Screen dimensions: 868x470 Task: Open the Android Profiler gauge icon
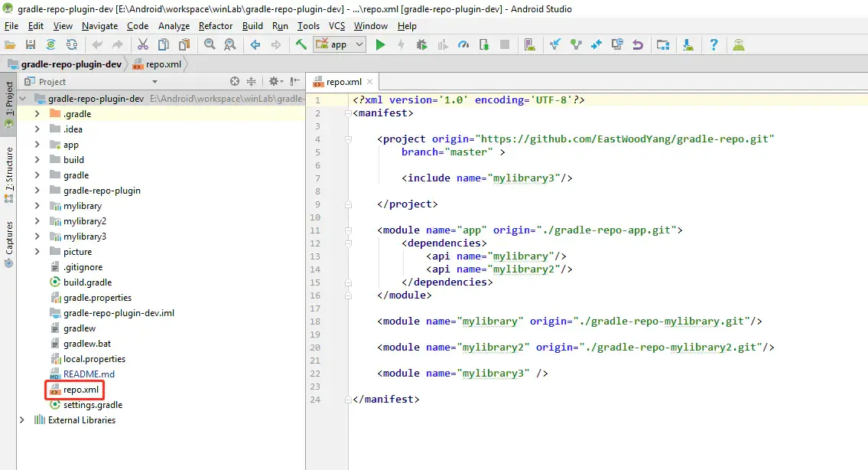pos(463,45)
